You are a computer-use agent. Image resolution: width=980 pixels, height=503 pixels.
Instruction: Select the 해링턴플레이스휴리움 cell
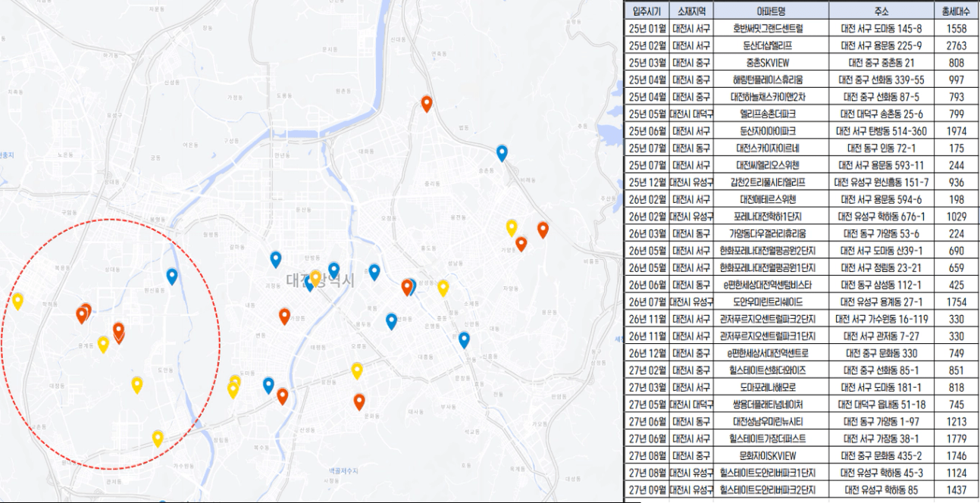click(771, 80)
